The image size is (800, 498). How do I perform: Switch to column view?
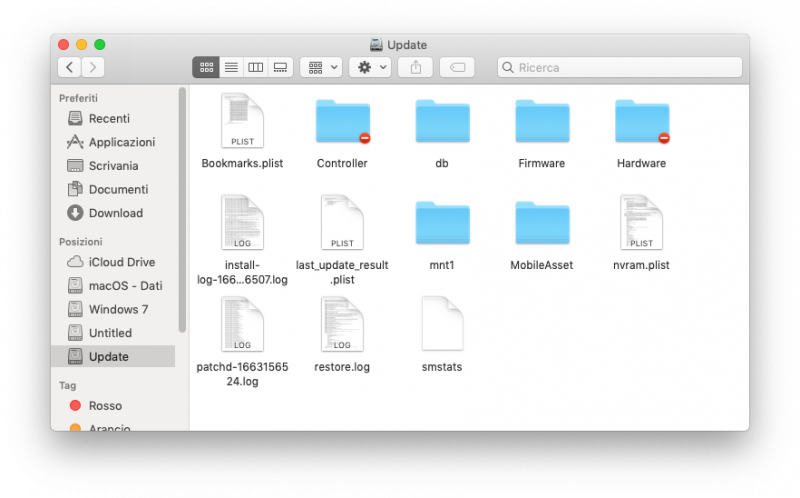pos(256,67)
